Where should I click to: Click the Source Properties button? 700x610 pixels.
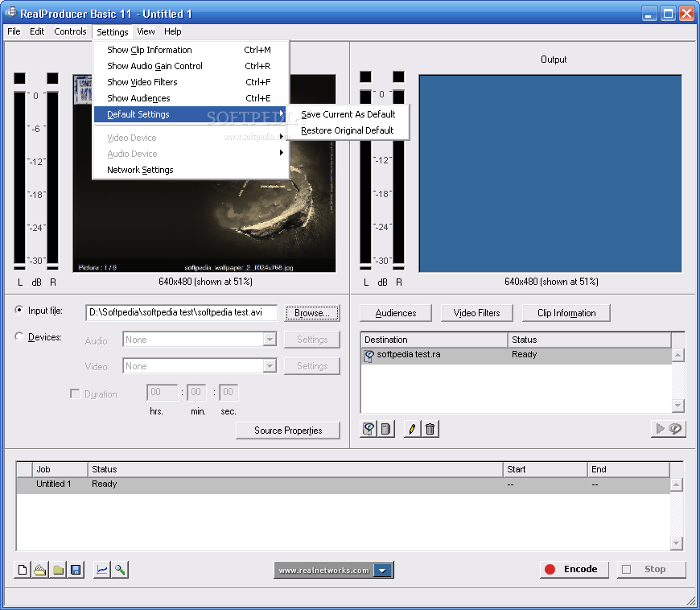point(288,431)
